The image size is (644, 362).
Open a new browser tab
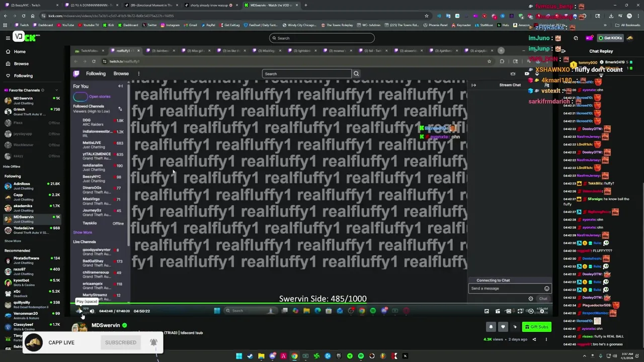[x=306, y=5]
